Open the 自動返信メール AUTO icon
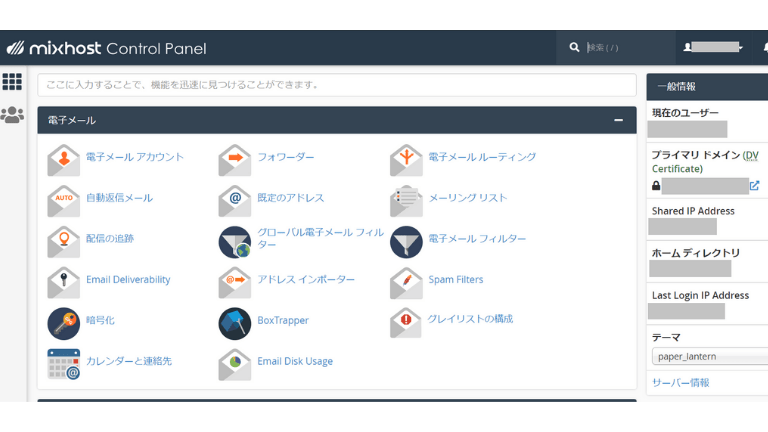 click(64, 201)
